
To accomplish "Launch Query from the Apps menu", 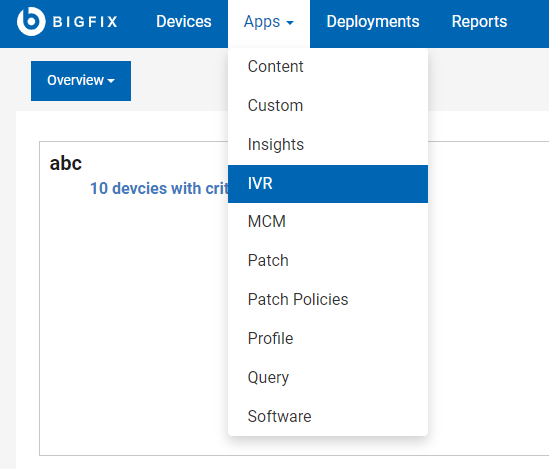I will point(328,377).
